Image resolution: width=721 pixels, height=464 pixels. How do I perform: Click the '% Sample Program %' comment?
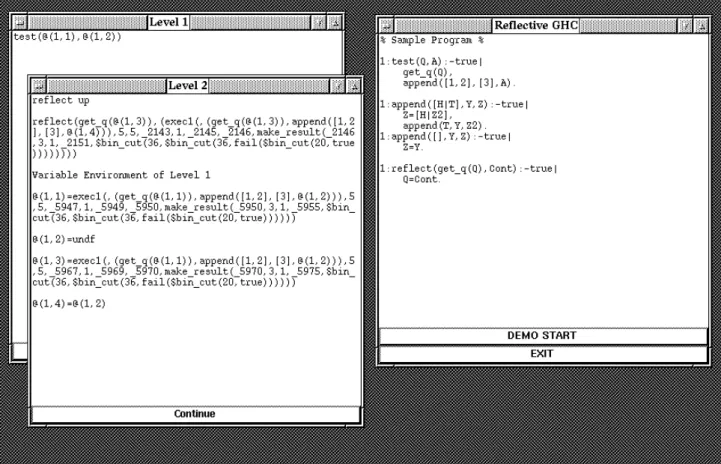432,40
